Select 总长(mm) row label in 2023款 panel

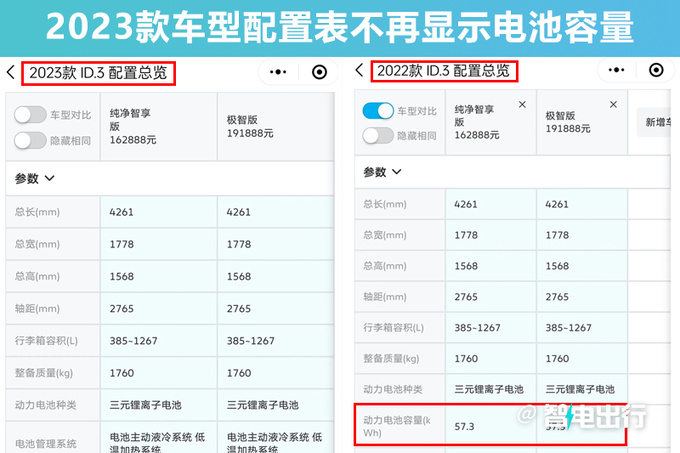click(x=37, y=212)
